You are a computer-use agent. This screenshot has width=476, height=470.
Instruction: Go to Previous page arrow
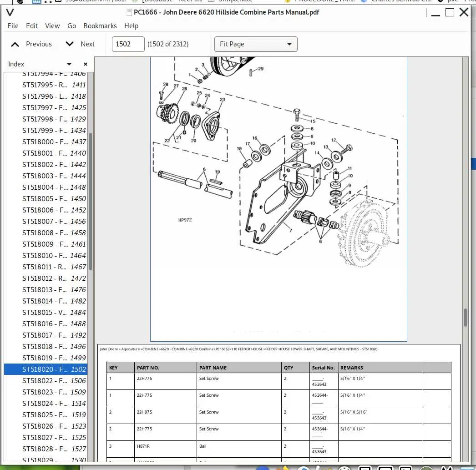15,44
